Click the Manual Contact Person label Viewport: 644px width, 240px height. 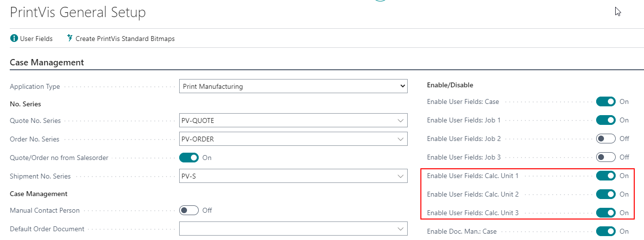point(45,210)
